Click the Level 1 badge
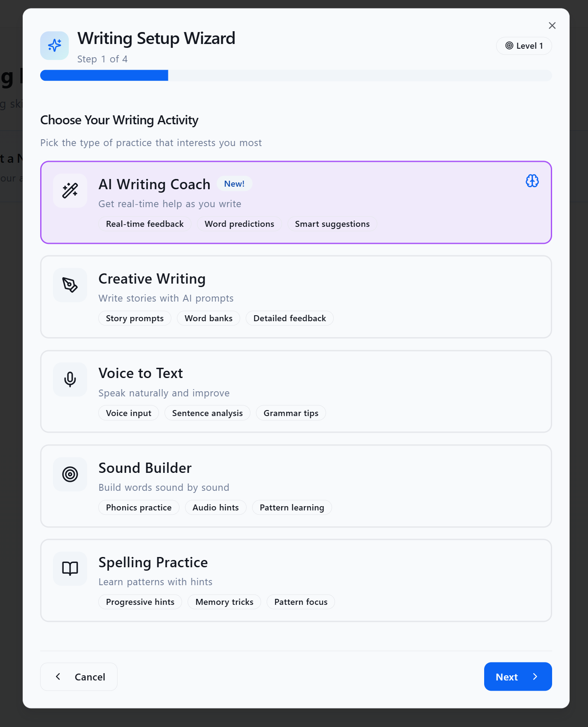 (x=524, y=46)
